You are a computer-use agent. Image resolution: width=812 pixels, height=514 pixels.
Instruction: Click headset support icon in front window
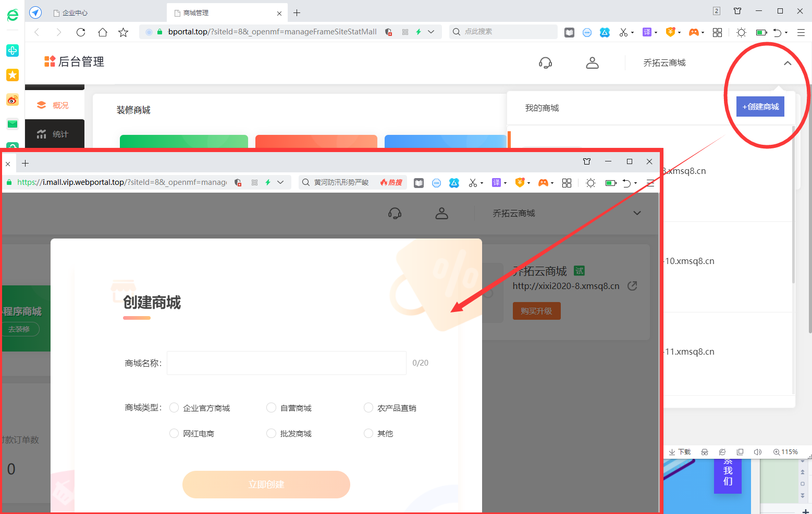point(395,214)
